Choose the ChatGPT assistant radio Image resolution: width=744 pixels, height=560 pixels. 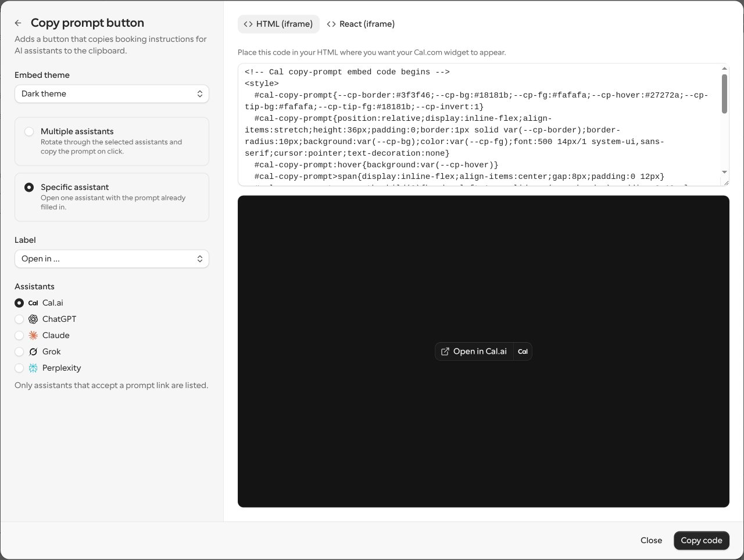point(19,319)
